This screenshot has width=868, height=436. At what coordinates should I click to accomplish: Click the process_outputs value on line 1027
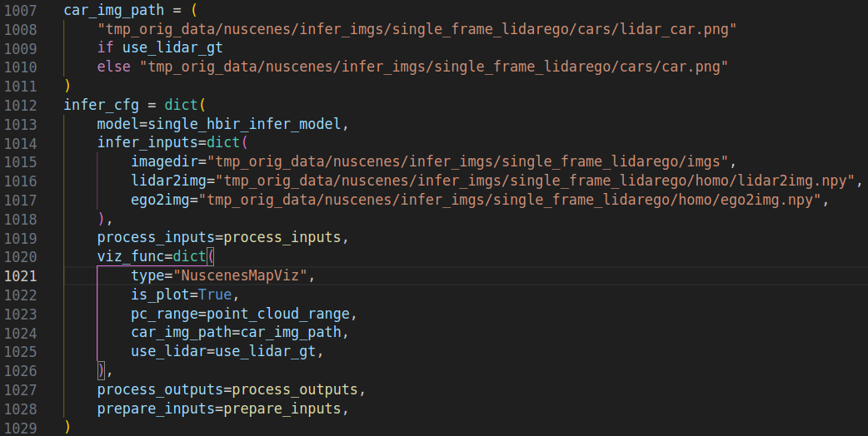(x=298, y=389)
